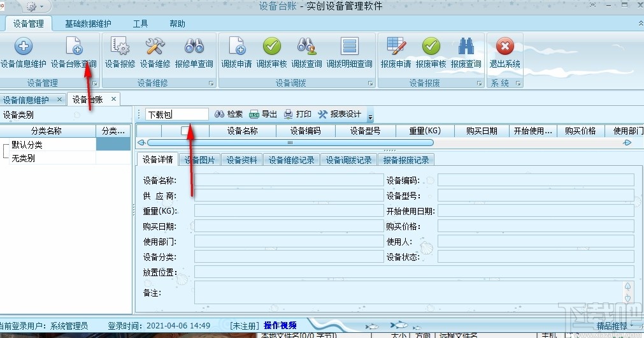The height and width of the screenshot is (338, 644).
Task: Open 报废审核 green checkmark
Action: pyautogui.click(x=431, y=53)
